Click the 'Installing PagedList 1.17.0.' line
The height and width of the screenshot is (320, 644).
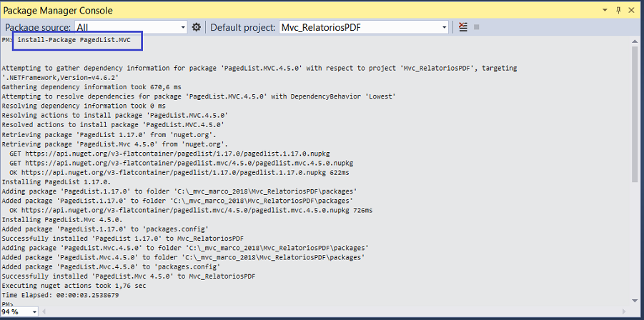click(56, 181)
